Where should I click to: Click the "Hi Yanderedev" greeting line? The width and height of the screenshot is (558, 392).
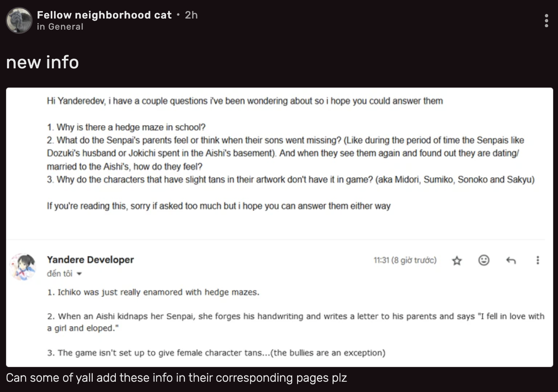click(x=245, y=101)
